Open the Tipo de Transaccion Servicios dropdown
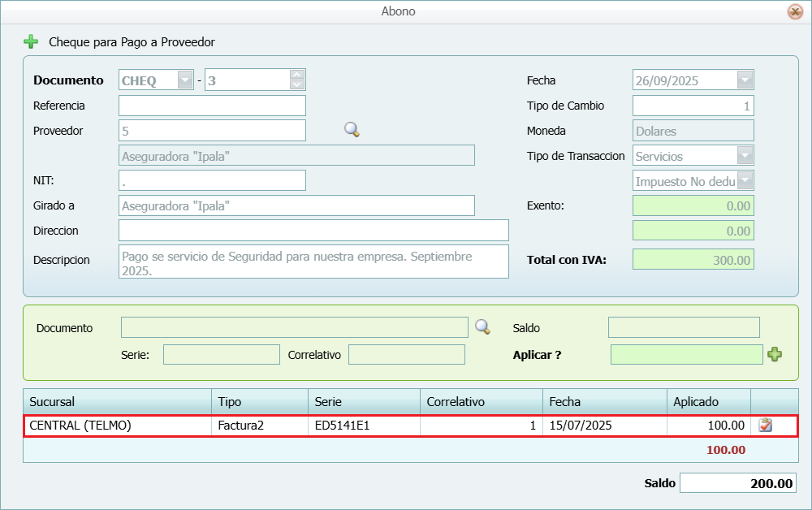This screenshot has height=510, width=812. (x=745, y=156)
